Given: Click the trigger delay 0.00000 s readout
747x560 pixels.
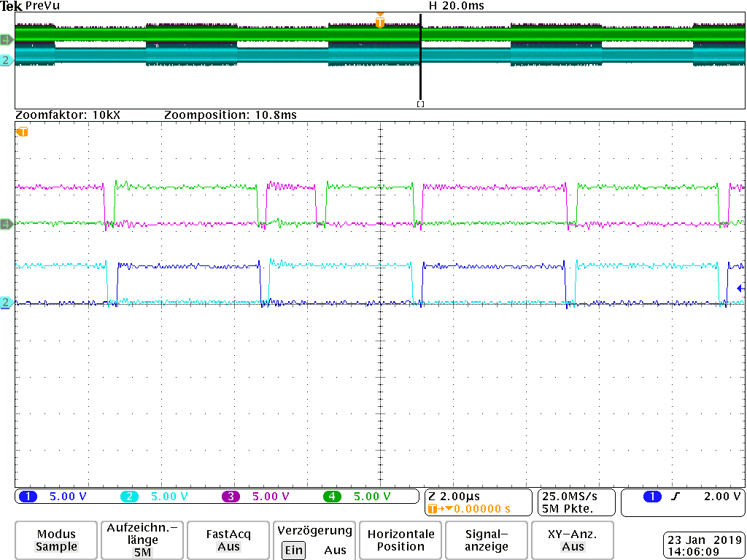Looking at the screenshot, I should tap(481, 509).
